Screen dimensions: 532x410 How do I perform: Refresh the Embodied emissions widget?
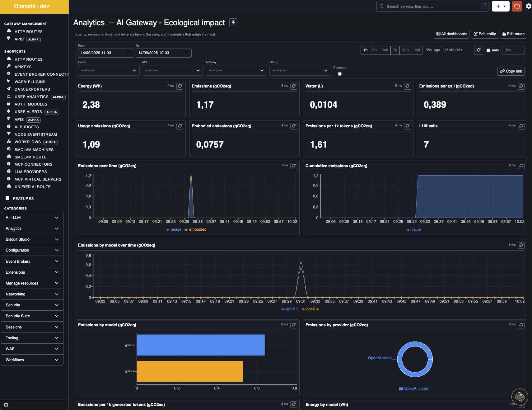coord(294,126)
